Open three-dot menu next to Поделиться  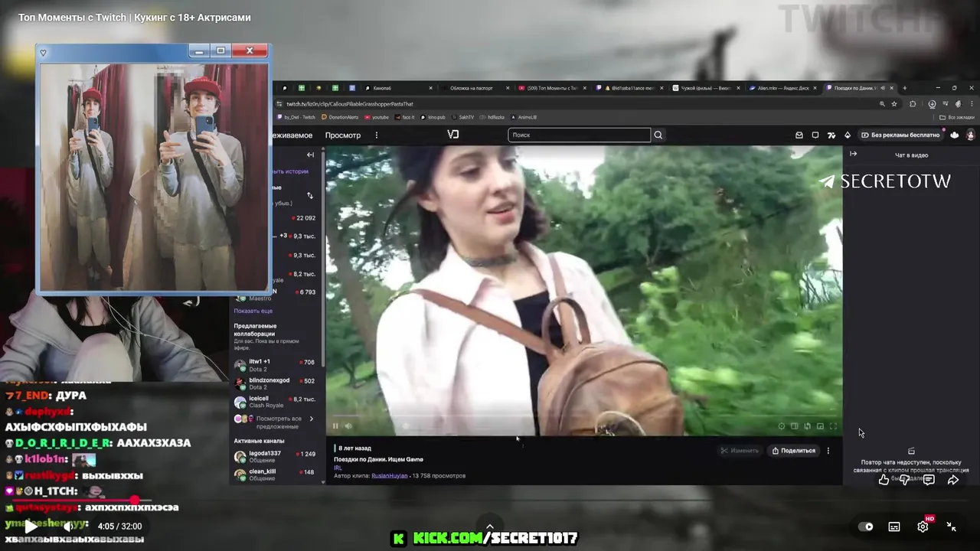pos(828,451)
